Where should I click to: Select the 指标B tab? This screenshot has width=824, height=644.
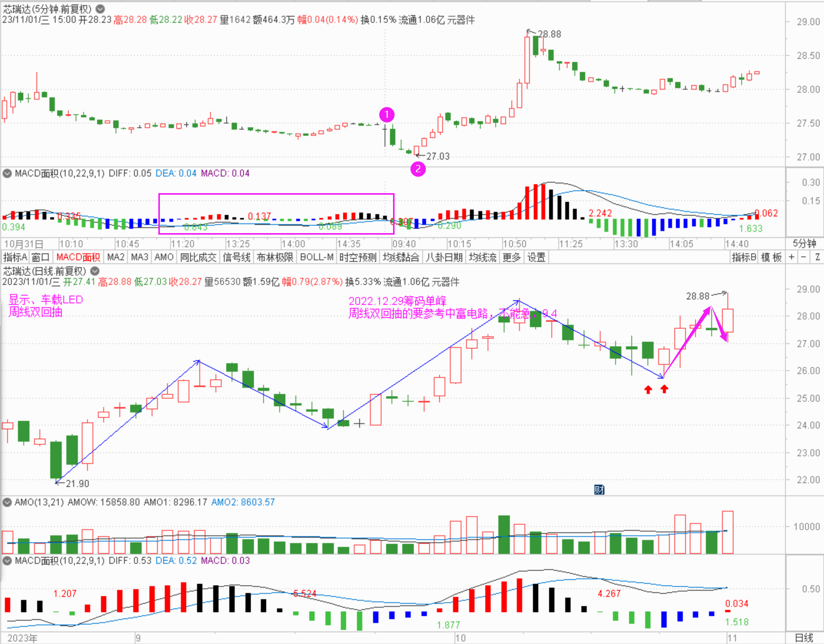click(744, 257)
